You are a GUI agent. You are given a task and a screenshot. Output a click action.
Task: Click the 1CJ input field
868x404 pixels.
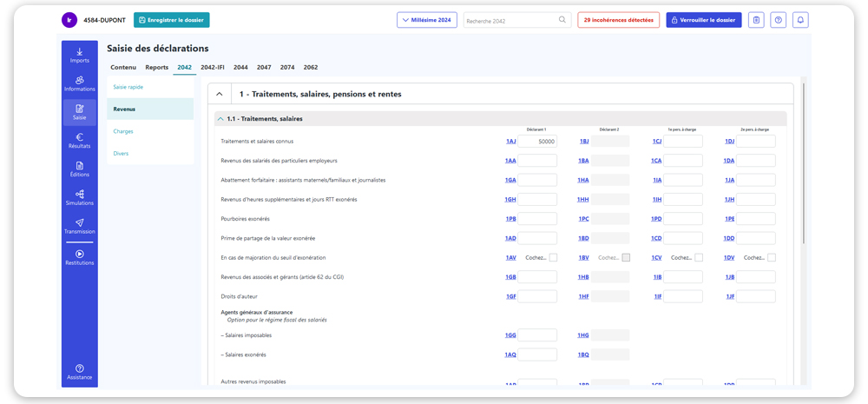click(x=683, y=142)
